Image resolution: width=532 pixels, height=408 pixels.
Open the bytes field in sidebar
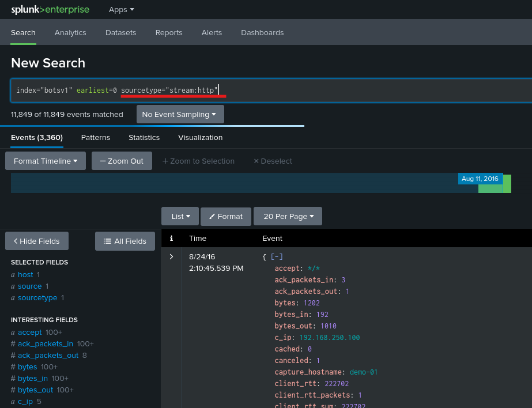(28, 367)
